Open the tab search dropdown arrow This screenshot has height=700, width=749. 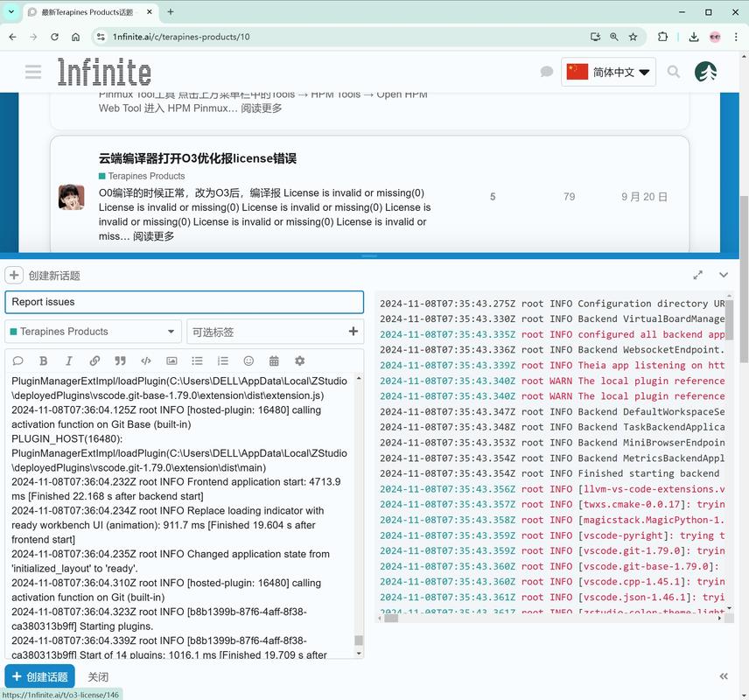11,12
